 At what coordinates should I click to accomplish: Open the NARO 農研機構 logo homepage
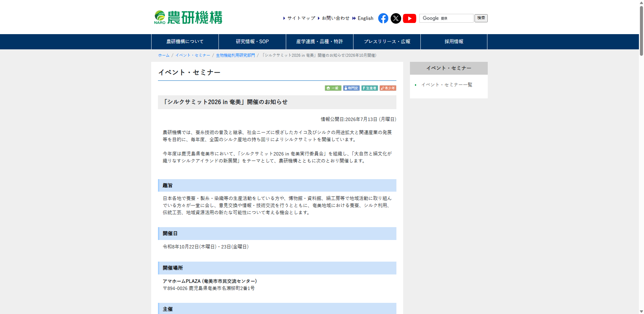click(x=188, y=17)
